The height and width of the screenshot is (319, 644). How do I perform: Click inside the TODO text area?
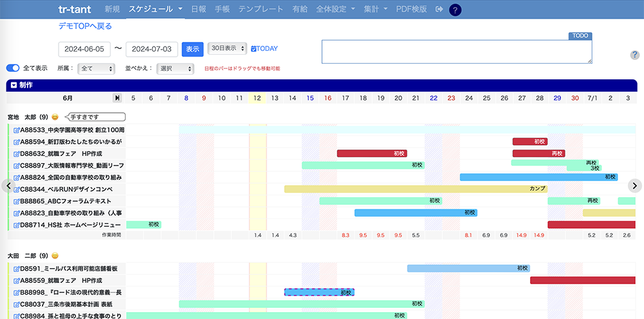point(457,52)
